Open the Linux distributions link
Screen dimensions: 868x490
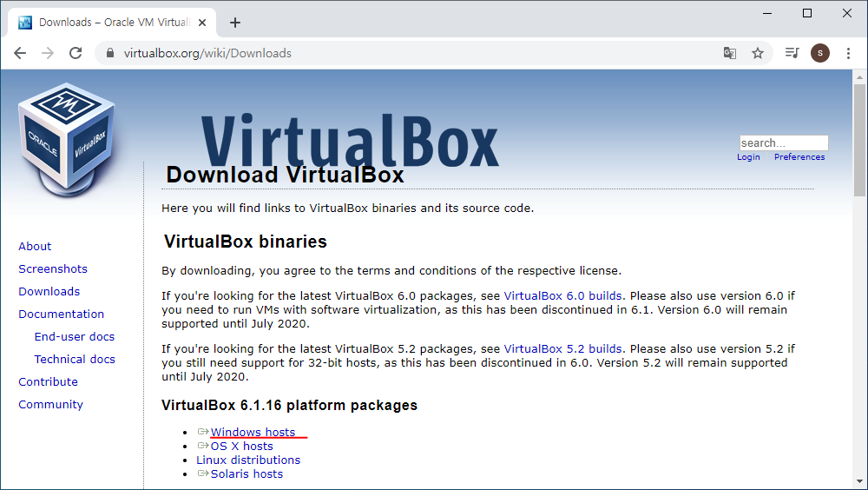click(x=248, y=460)
